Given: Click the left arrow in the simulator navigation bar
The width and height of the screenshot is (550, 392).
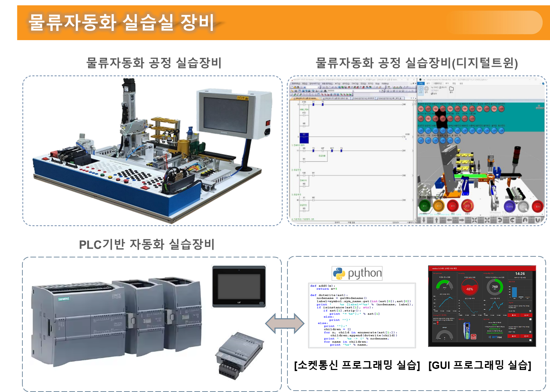Looking at the screenshot, I should coord(449,220).
